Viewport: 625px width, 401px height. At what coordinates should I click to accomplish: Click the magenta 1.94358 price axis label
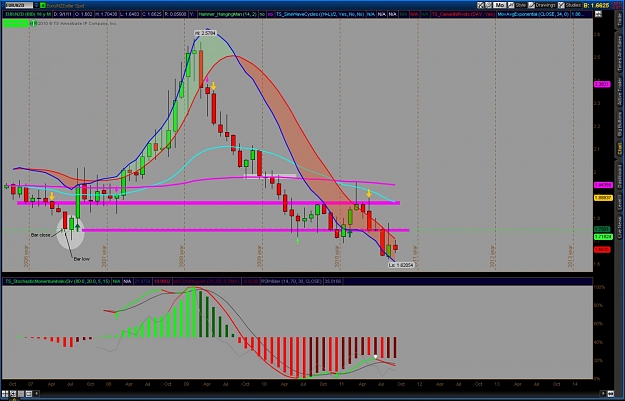pyautogui.click(x=603, y=185)
